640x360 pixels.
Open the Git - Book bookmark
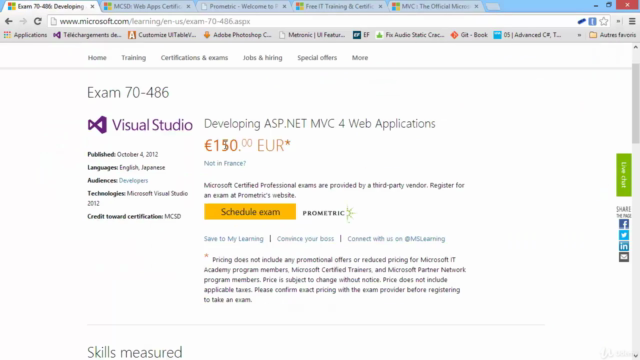click(469, 35)
